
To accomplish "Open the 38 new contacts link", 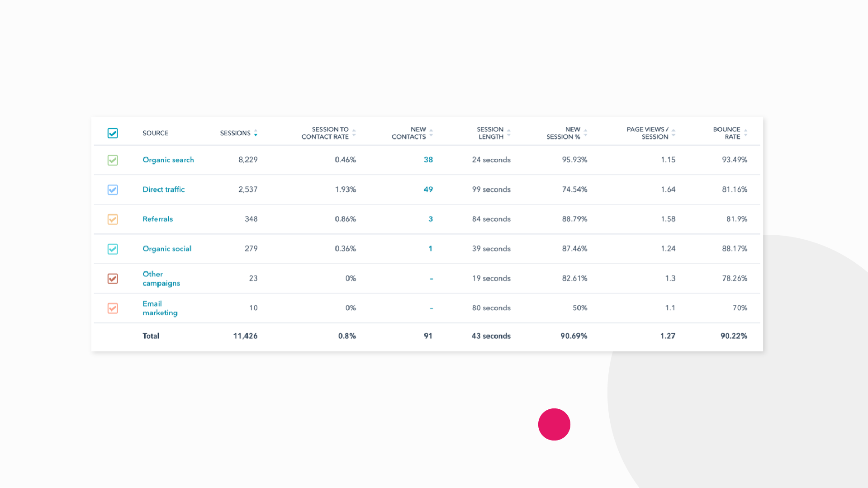I will click(428, 160).
